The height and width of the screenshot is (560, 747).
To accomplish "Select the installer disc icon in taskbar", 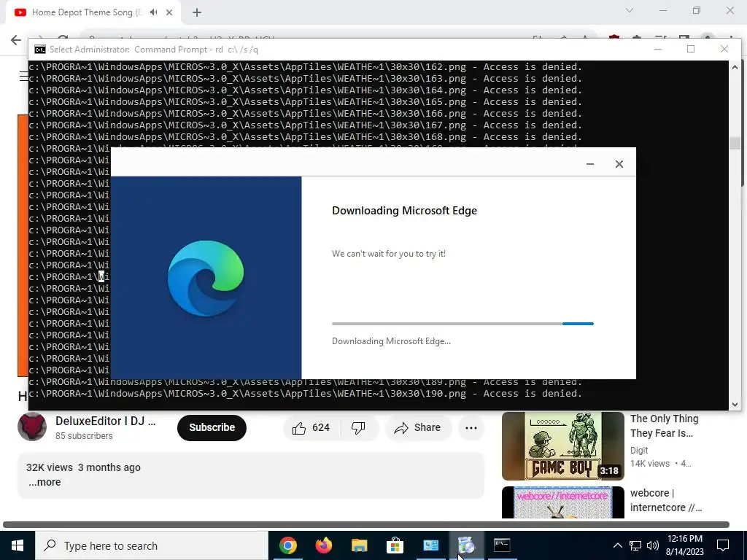I will pyautogui.click(x=466, y=545).
